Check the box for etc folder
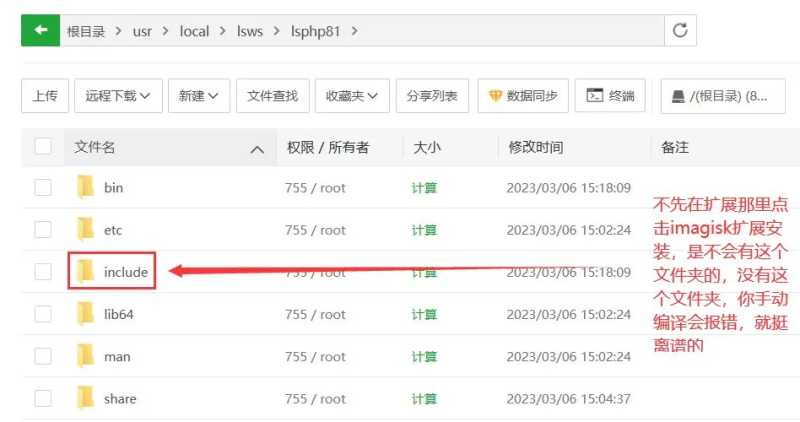This screenshot has height=422, width=800. [43, 230]
